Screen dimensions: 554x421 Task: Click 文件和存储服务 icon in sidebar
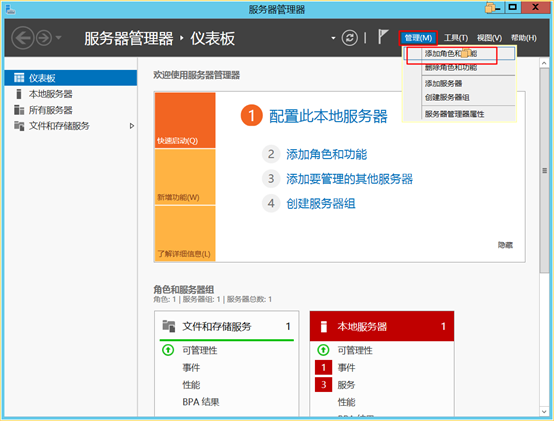click(x=19, y=126)
